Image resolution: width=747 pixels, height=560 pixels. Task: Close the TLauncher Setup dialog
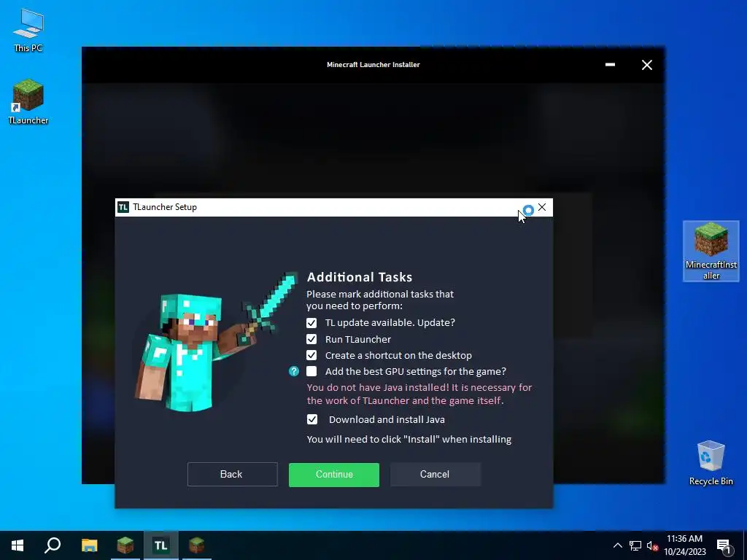pyautogui.click(x=542, y=207)
